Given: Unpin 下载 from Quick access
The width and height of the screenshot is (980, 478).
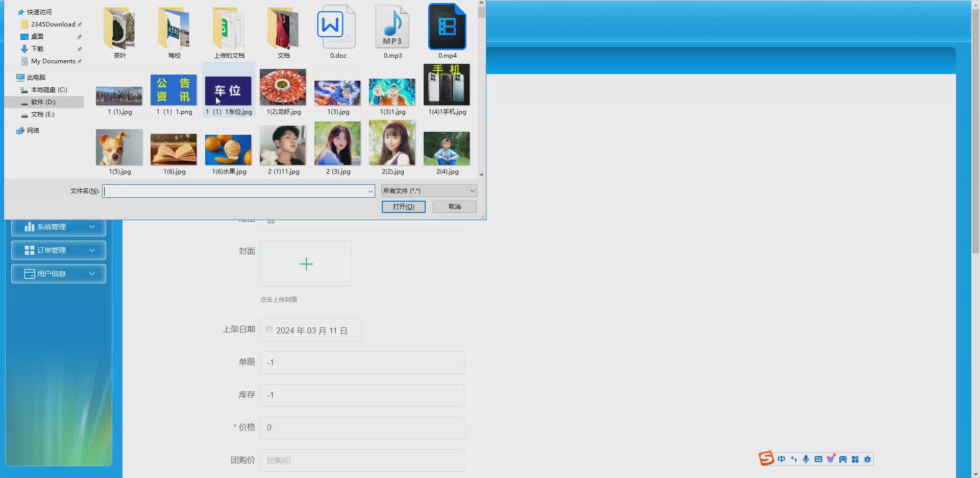Looking at the screenshot, I should [80, 49].
